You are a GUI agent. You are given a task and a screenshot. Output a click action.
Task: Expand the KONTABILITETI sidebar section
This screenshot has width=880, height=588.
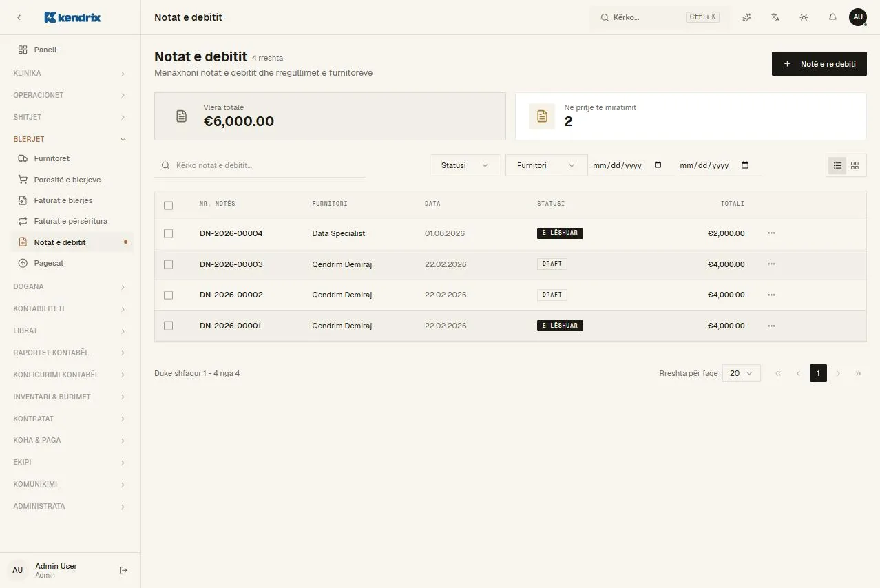pyautogui.click(x=70, y=308)
